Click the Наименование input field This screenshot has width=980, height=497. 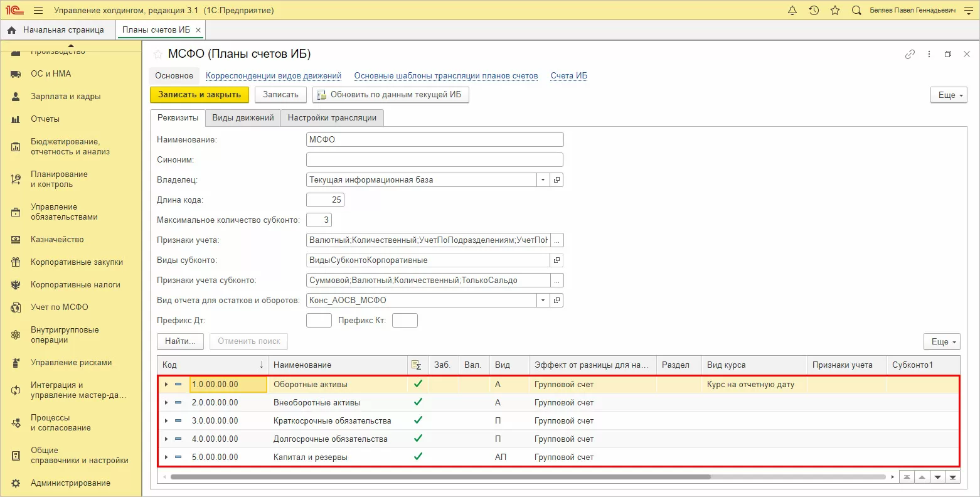pyautogui.click(x=435, y=140)
